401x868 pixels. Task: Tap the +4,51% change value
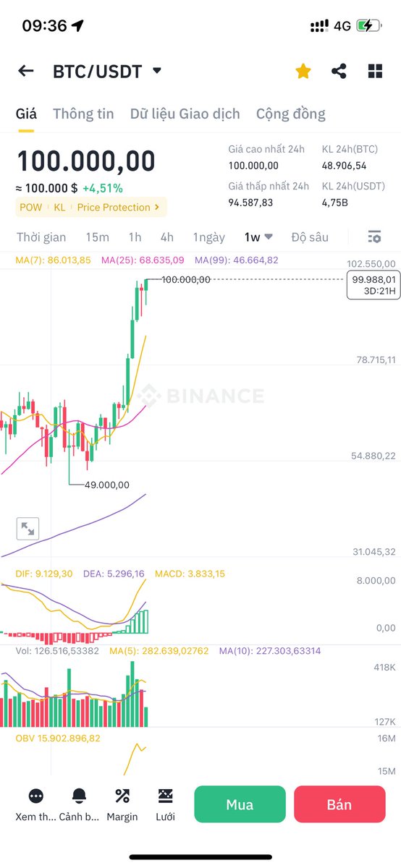[103, 188]
